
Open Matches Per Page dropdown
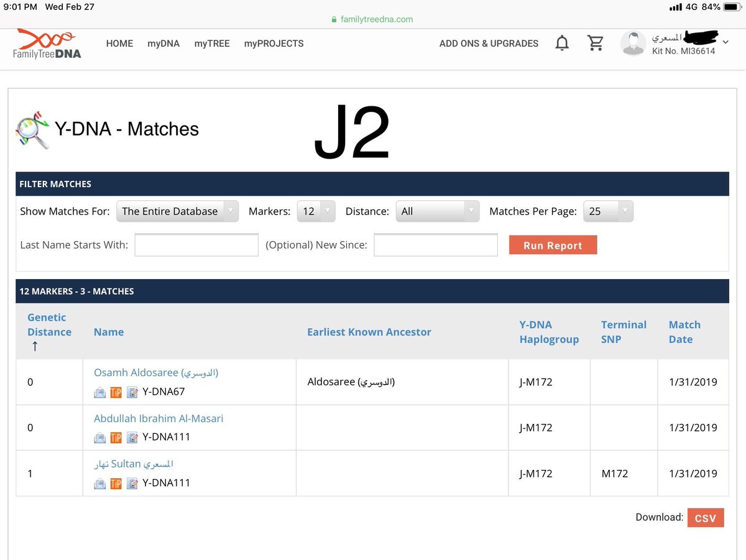click(609, 211)
